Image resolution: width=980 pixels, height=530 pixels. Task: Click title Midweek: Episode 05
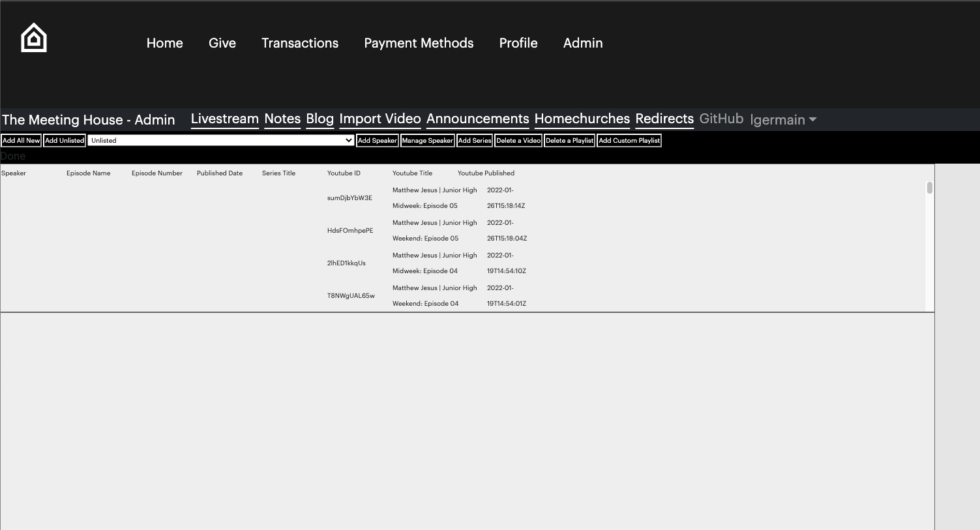[425, 206]
